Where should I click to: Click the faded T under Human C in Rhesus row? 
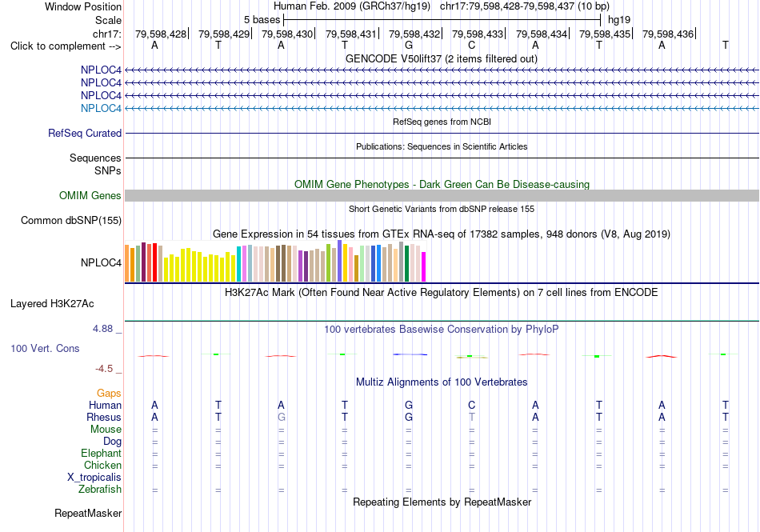point(472,417)
